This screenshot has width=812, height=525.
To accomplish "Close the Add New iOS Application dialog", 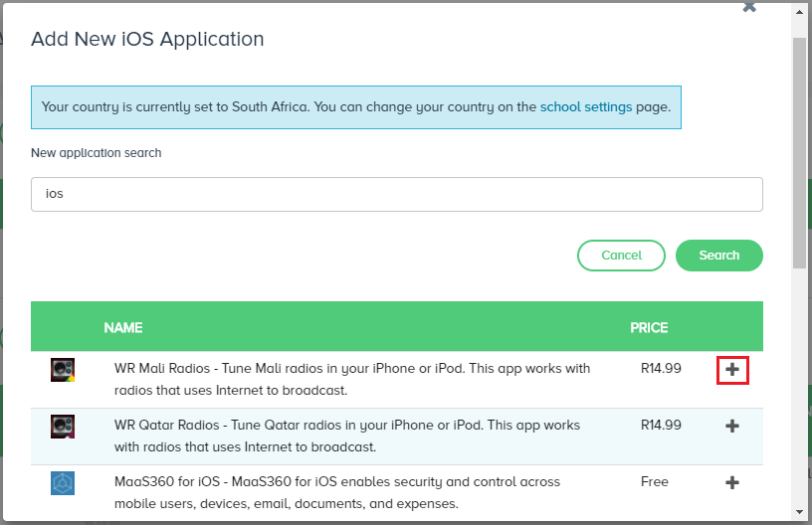I will [749, 6].
